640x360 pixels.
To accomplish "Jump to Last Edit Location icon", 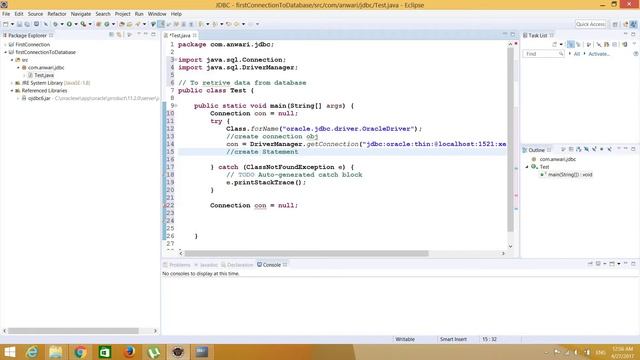I will (x=229, y=24).
